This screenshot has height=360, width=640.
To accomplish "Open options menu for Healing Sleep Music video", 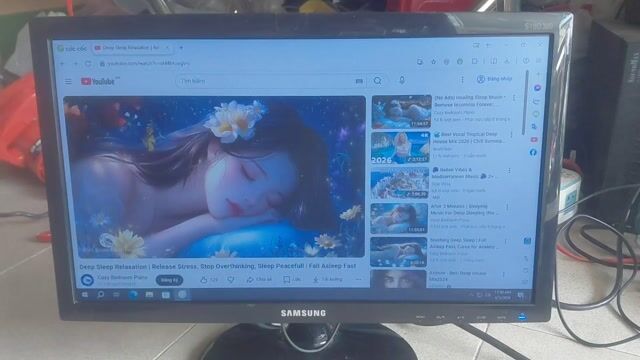I will [x=514, y=98].
